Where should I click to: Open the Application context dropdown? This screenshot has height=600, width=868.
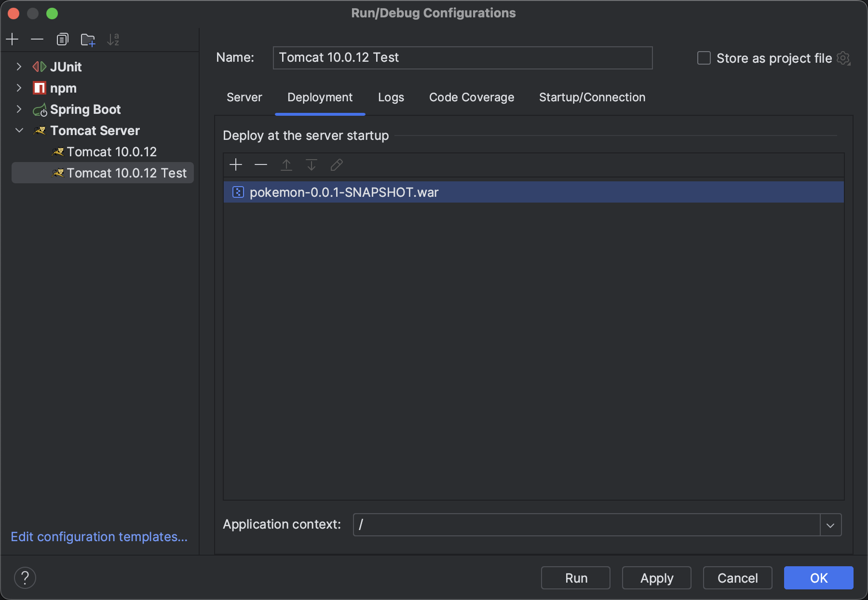(x=830, y=525)
